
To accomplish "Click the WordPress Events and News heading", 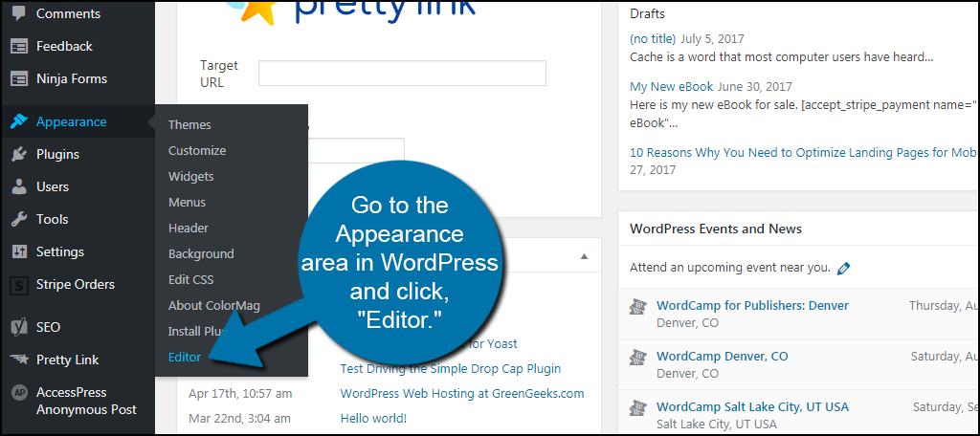I will click(x=716, y=229).
